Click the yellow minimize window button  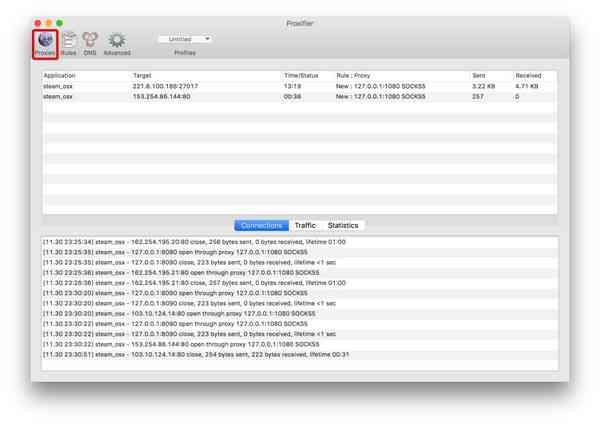pyautogui.click(x=48, y=22)
